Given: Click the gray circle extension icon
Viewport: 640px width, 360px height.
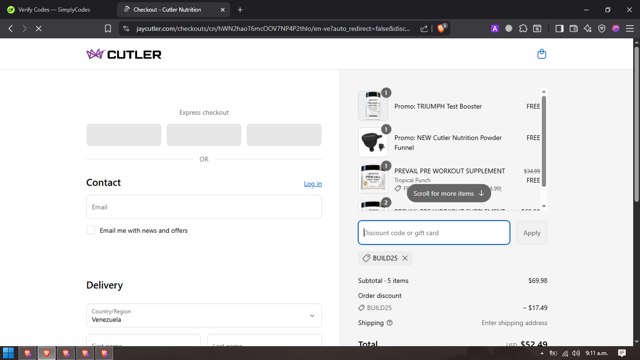Looking at the screenshot, I should coord(509,29).
